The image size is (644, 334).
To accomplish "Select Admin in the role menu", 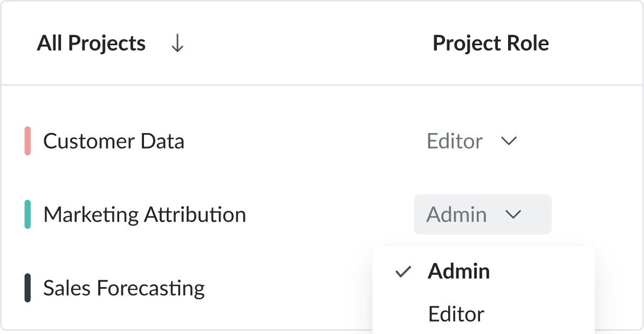I will pos(458,271).
